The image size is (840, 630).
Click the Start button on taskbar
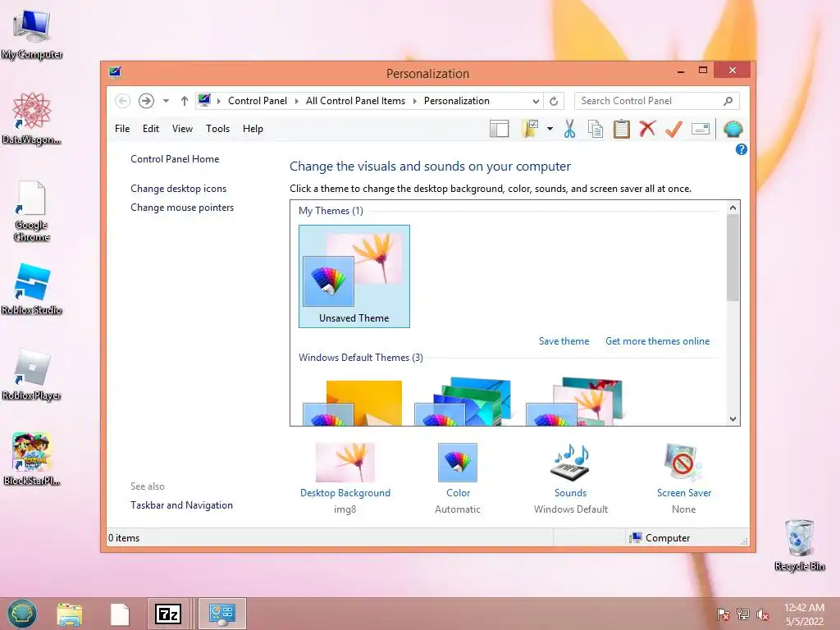pyautogui.click(x=22, y=614)
